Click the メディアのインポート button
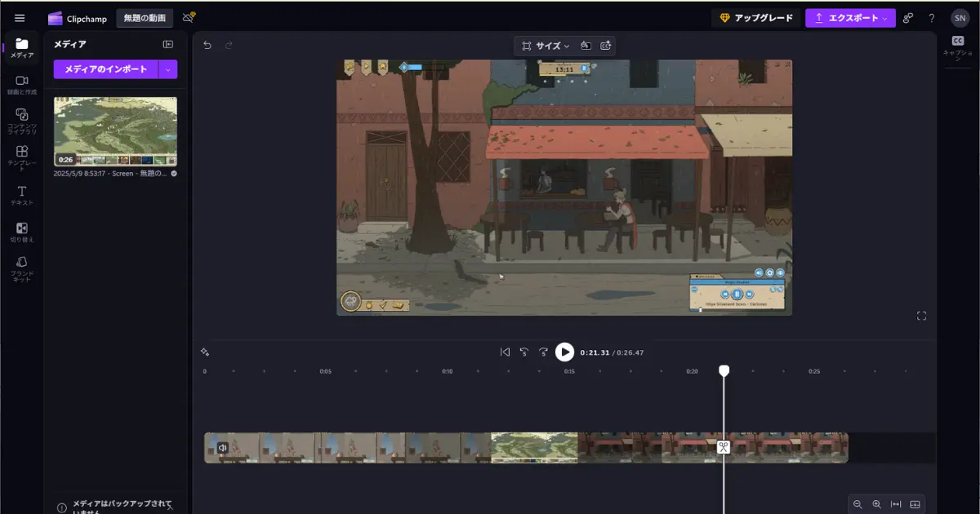This screenshot has width=980, height=514. (x=105, y=69)
